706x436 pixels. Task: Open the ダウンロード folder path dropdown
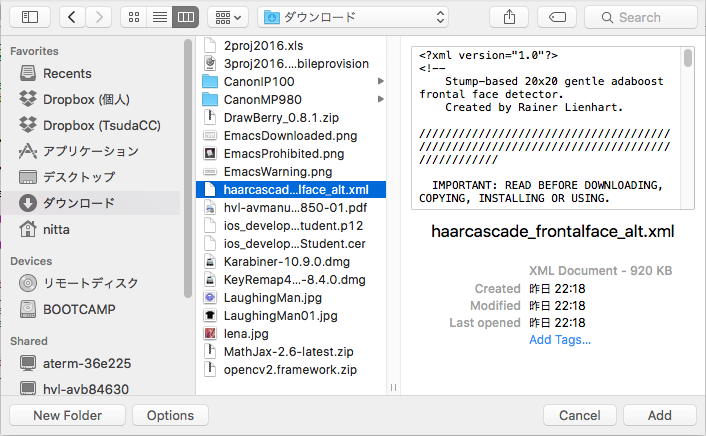click(352, 17)
